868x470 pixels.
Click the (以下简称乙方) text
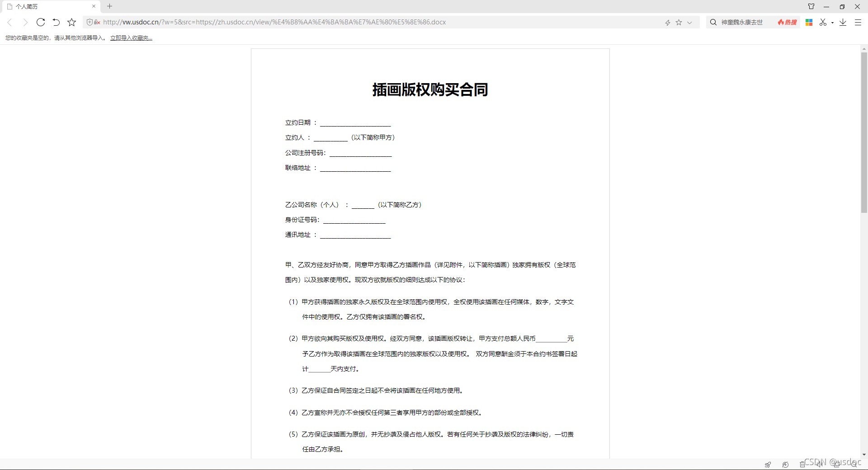[x=400, y=205]
